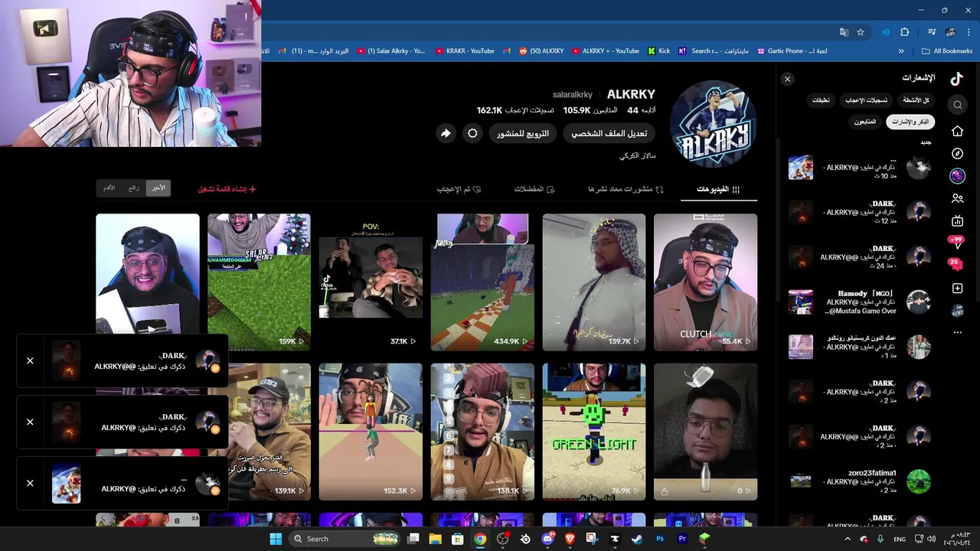Open profile settings gear button
Viewport: 980px width, 551px height.
pyautogui.click(x=472, y=133)
